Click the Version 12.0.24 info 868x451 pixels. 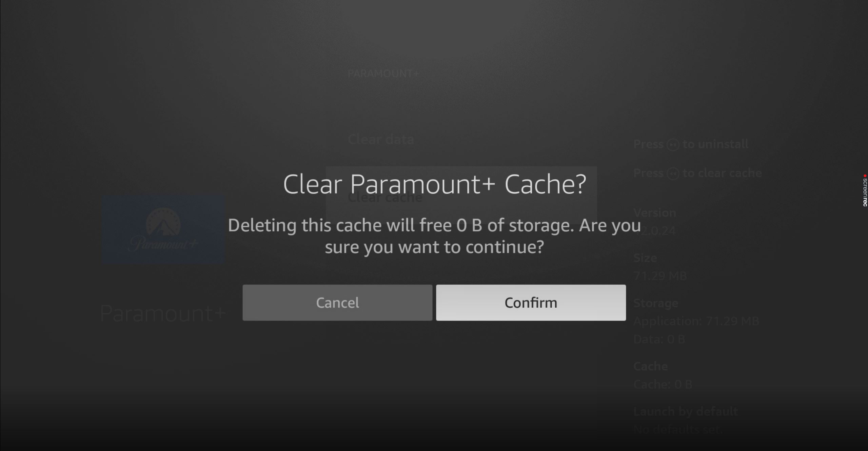[655, 222]
